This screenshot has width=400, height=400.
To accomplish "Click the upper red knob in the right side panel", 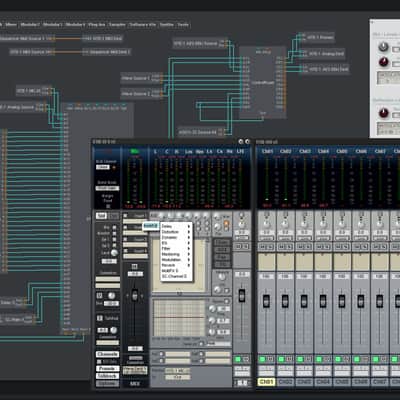I will [x=383, y=62].
